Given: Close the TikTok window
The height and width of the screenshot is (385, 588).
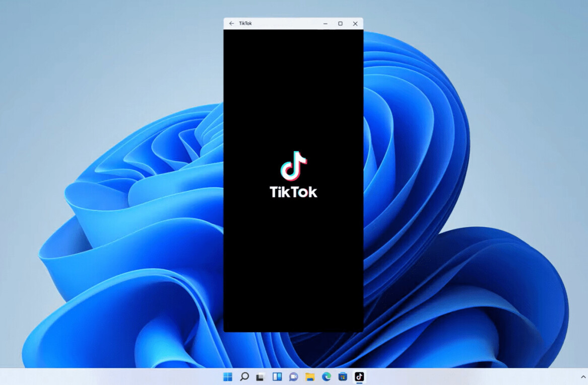Looking at the screenshot, I should click(355, 24).
